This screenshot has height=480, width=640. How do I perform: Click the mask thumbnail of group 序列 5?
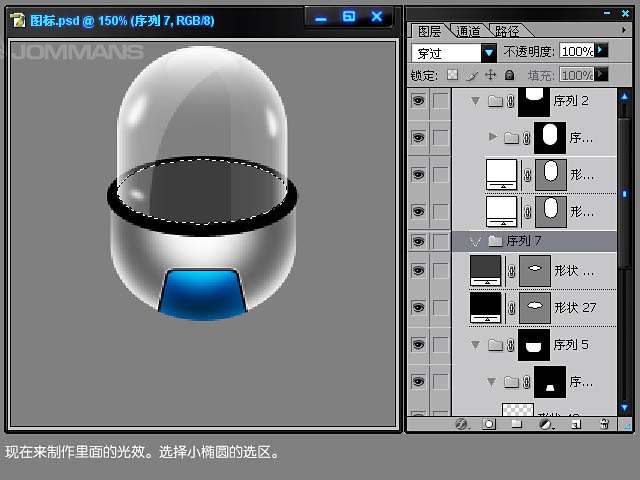pos(534,345)
